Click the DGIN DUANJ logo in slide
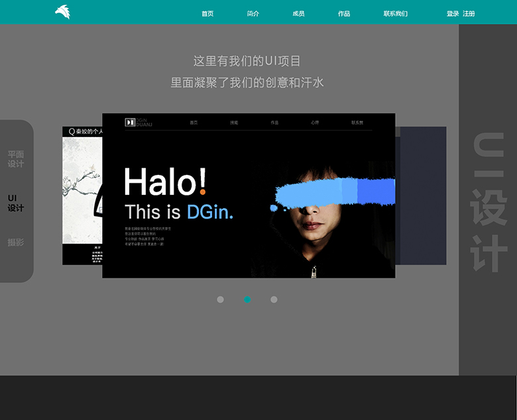This screenshot has width=517, height=420. (x=139, y=123)
